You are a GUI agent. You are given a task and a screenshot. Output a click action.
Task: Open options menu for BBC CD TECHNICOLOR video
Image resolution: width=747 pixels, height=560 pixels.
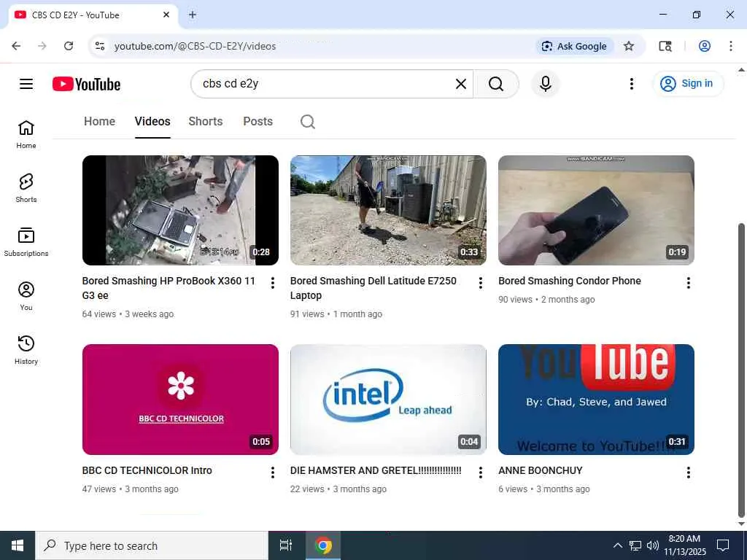[x=273, y=472]
